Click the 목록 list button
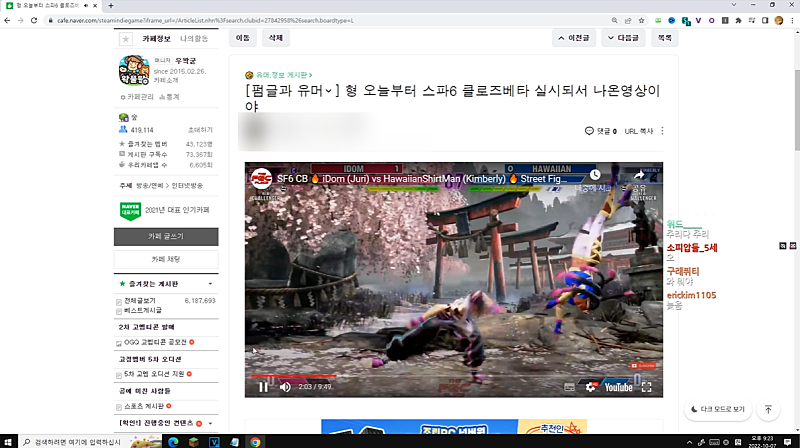The height and width of the screenshot is (448, 800). pyautogui.click(x=664, y=38)
